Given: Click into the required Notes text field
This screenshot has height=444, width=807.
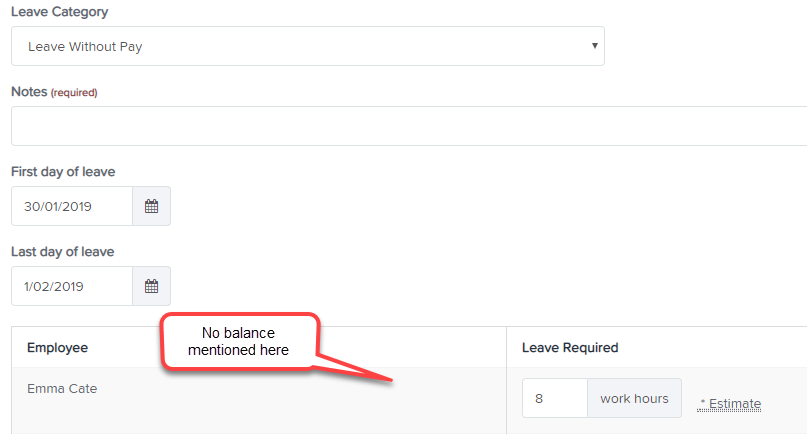Looking at the screenshot, I should [409, 126].
